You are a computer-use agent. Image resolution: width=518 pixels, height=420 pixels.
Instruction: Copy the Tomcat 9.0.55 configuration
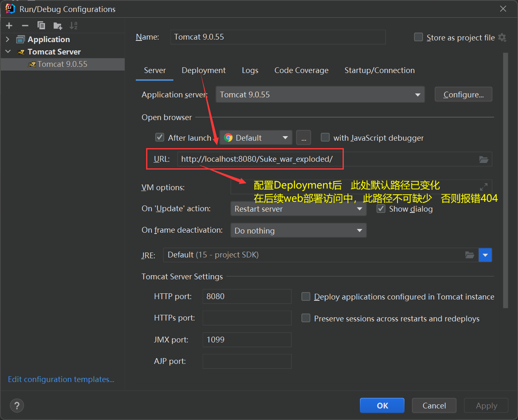[41, 25]
